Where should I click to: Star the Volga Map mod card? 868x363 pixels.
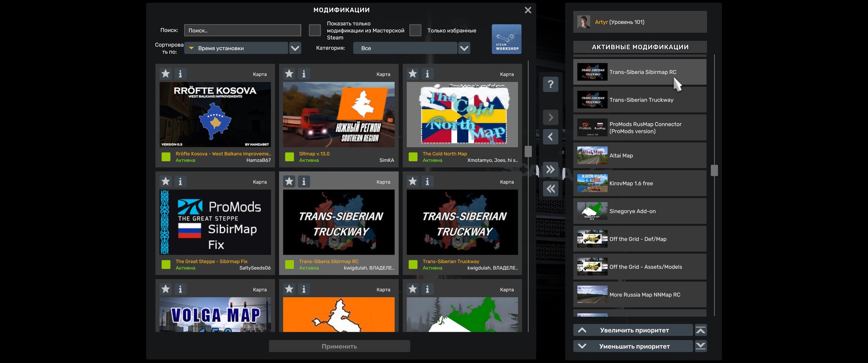[x=166, y=289]
